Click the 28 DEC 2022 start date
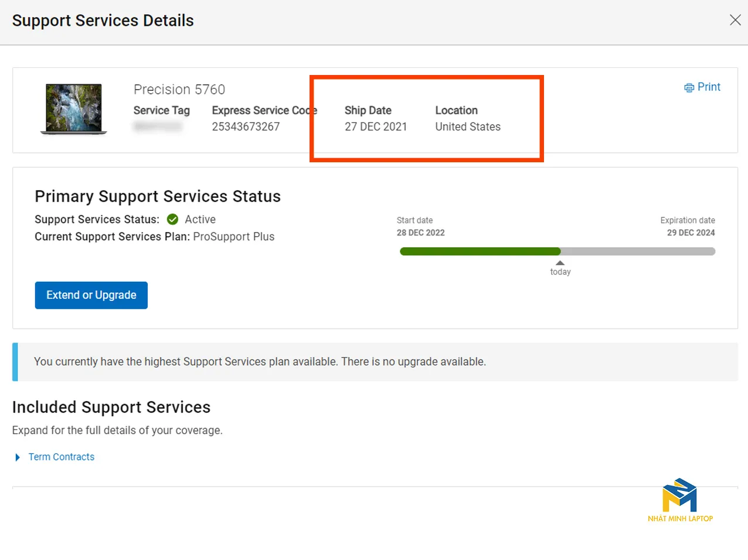The width and height of the screenshot is (748, 560). (x=420, y=233)
